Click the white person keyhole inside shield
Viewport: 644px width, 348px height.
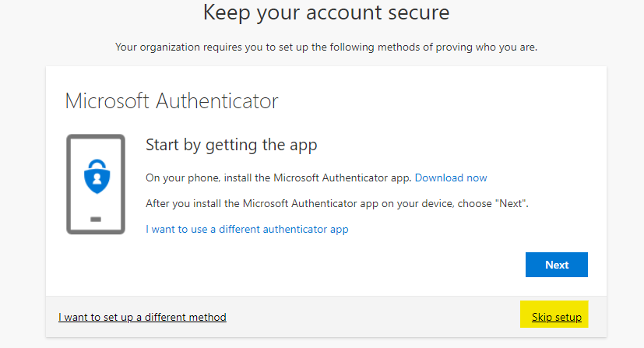pyautogui.click(x=97, y=178)
